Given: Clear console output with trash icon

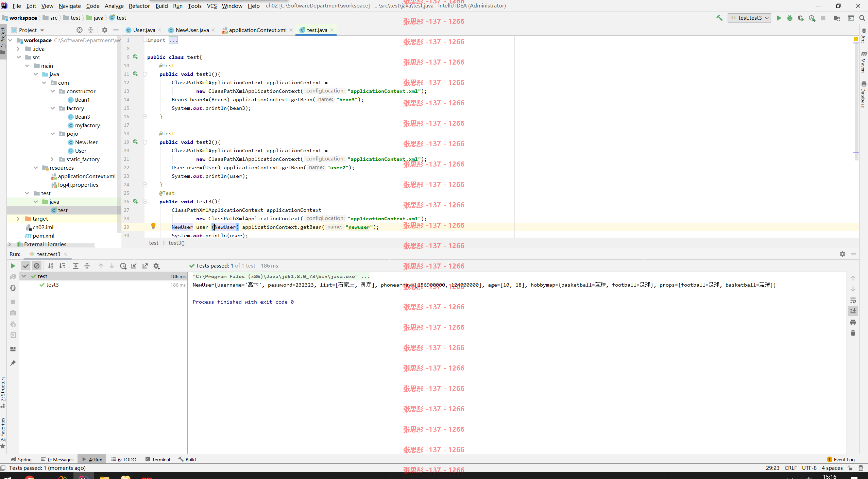Looking at the screenshot, I should [x=853, y=333].
